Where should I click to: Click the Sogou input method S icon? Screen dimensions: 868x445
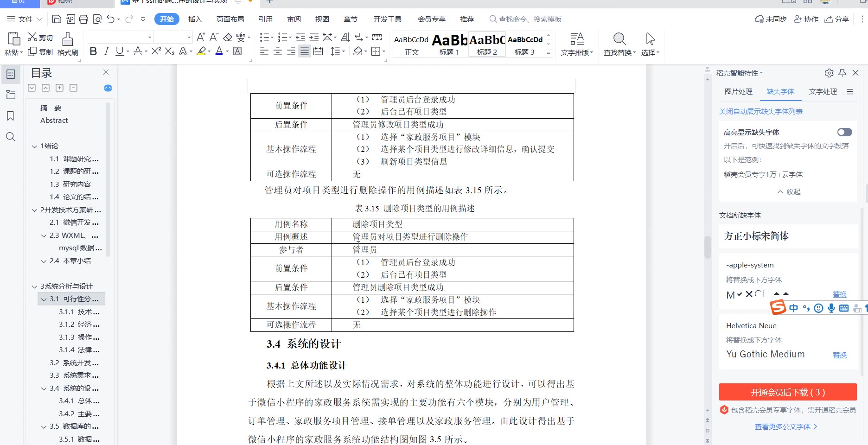click(778, 307)
